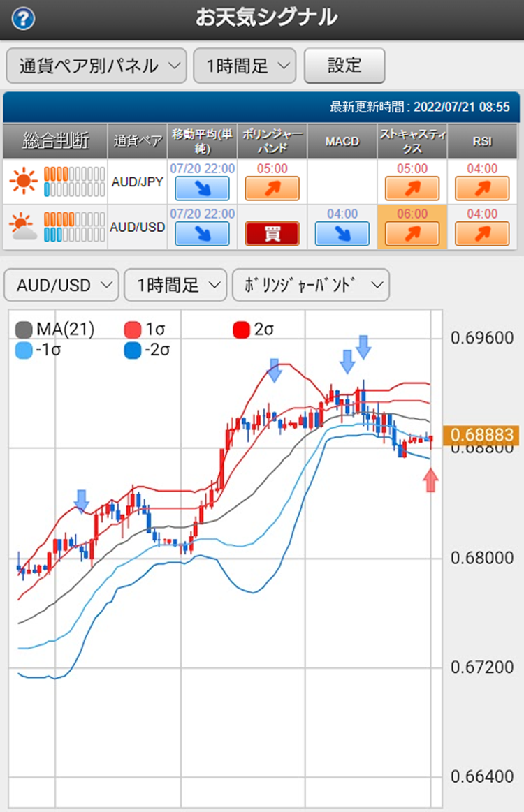The width and height of the screenshot is (524, 812).
Task: Click the 0.69600 price axis label
Action: coord(482,338)
